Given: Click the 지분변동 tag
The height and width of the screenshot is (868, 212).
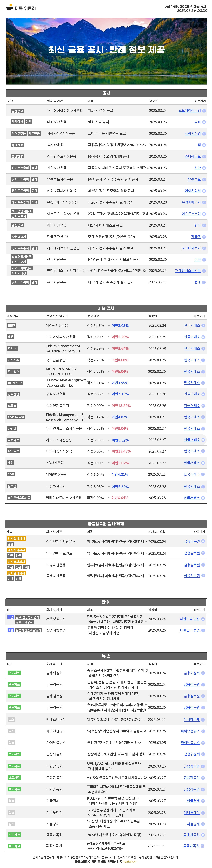Looking at the screenshot, I should pyautogui.click(x=34, y=133).
